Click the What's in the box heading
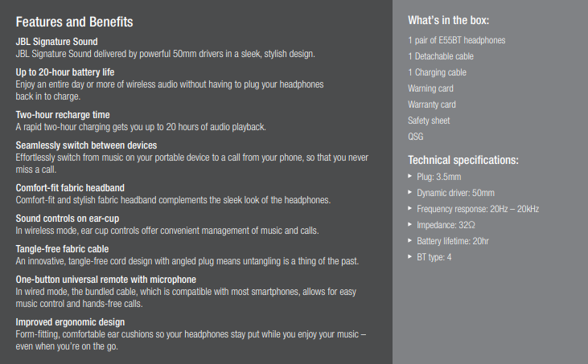Screen dimensions: 588x364 [x=449, y=20]
